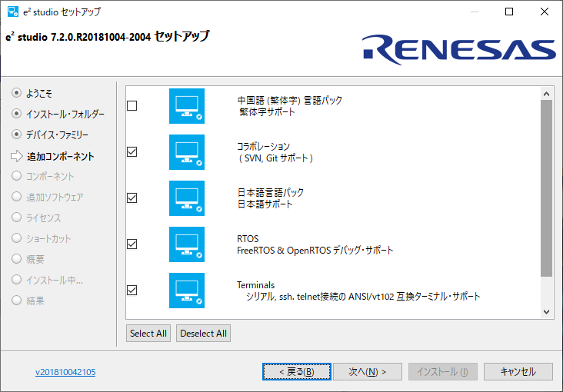The width and height of the screenshot is (563, 392).
Task: Click the キャンセル button
Action: coord(518,371)
